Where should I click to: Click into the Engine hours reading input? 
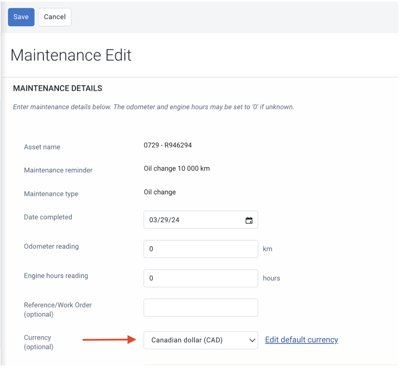click(201, 278)
